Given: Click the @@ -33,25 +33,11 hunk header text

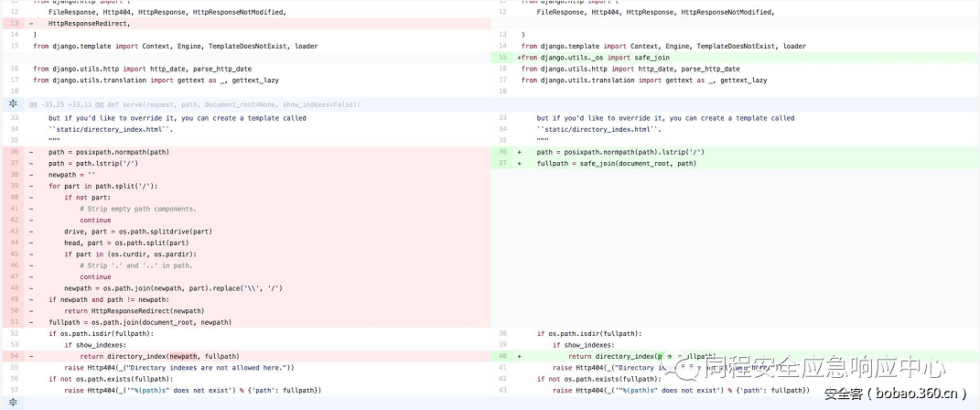Looking at the screenshot, I should pos(195,104).
